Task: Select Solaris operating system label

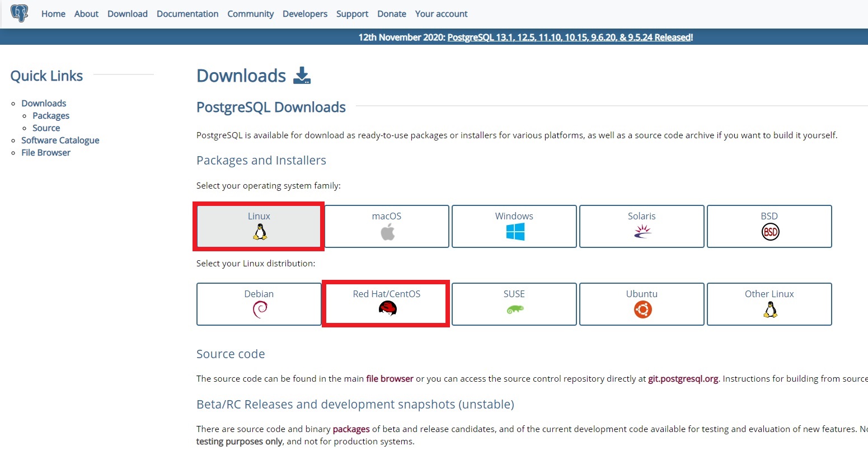Action: [642, 216]
